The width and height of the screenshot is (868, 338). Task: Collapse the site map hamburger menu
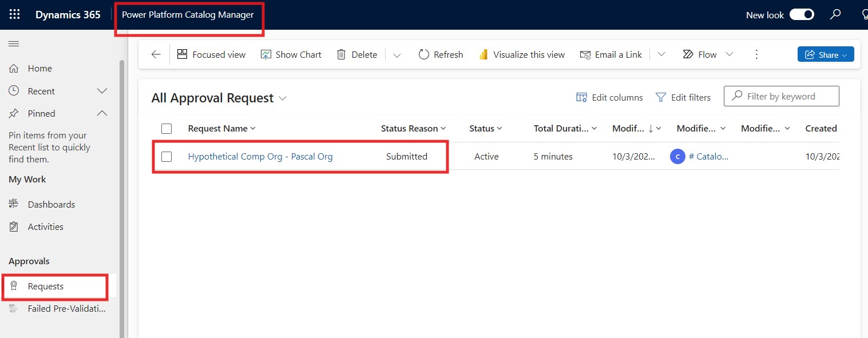[x=14, y=44]
